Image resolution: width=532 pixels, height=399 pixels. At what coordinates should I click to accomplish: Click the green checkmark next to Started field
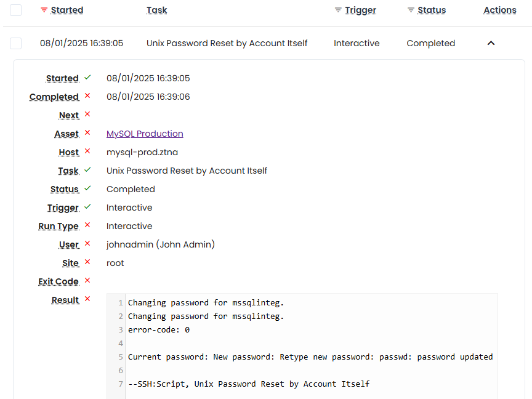(87, 78)
